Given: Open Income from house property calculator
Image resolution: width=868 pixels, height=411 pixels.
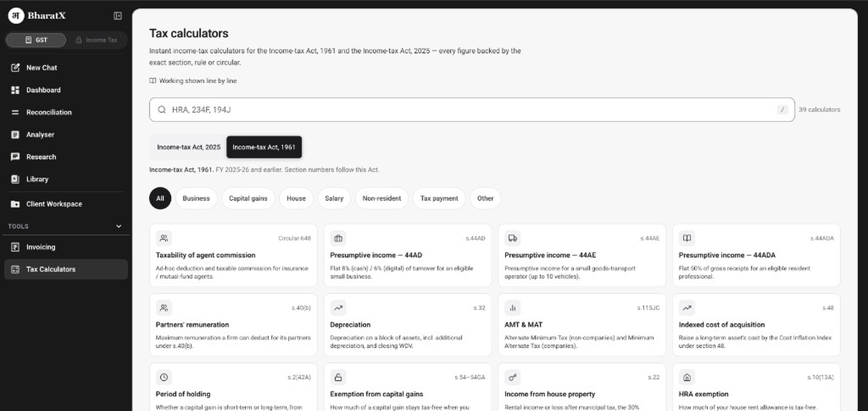Looking at the screenshot, I should (582, 388).
